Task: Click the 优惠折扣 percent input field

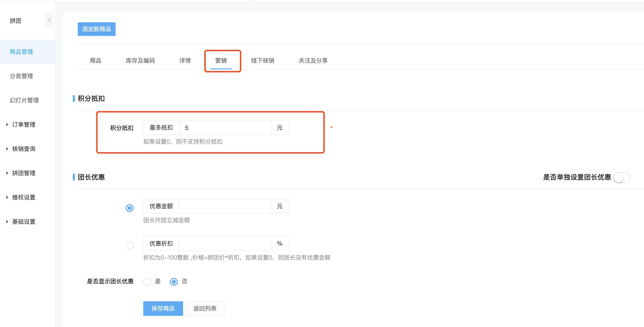Action: [x=225, y=243]
